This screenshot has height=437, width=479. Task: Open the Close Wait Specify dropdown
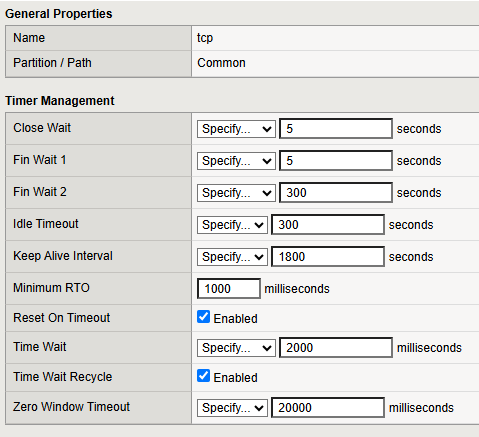click(236, 129)
